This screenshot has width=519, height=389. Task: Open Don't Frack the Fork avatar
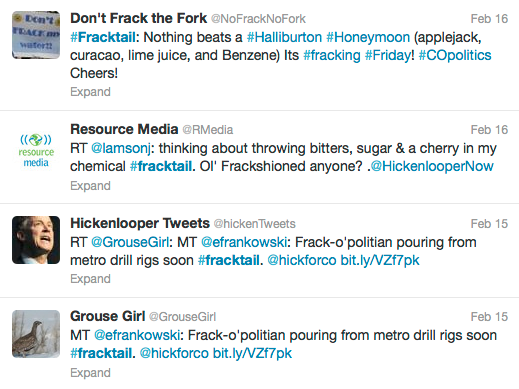36,35
